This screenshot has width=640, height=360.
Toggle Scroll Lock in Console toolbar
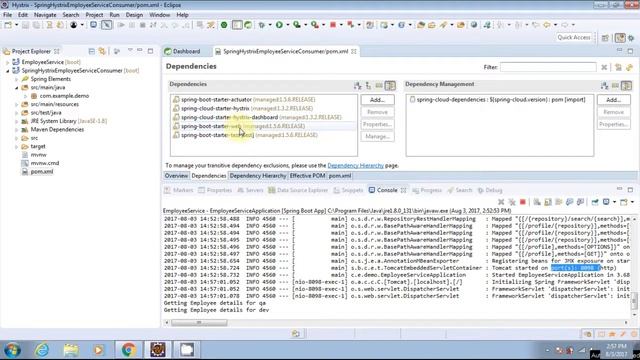548,202
